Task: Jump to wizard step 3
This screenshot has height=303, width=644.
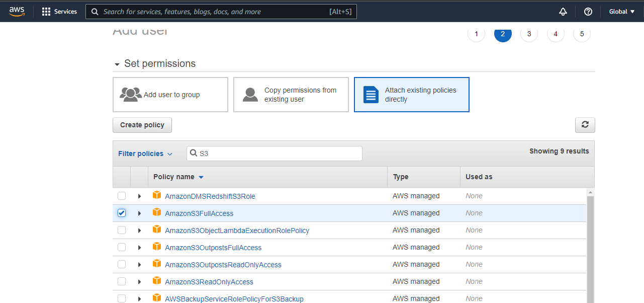Action: (x=529, y=34)
